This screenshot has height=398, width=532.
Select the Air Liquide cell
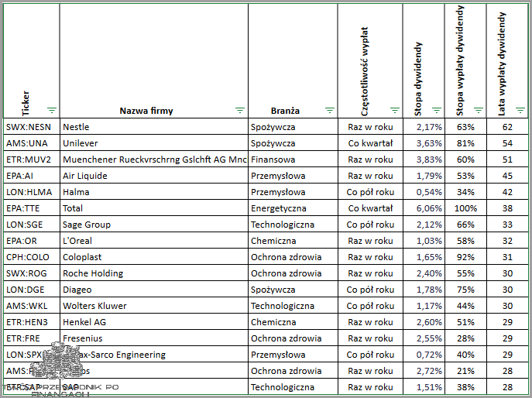pyautogui.click(x=153, y=176)
